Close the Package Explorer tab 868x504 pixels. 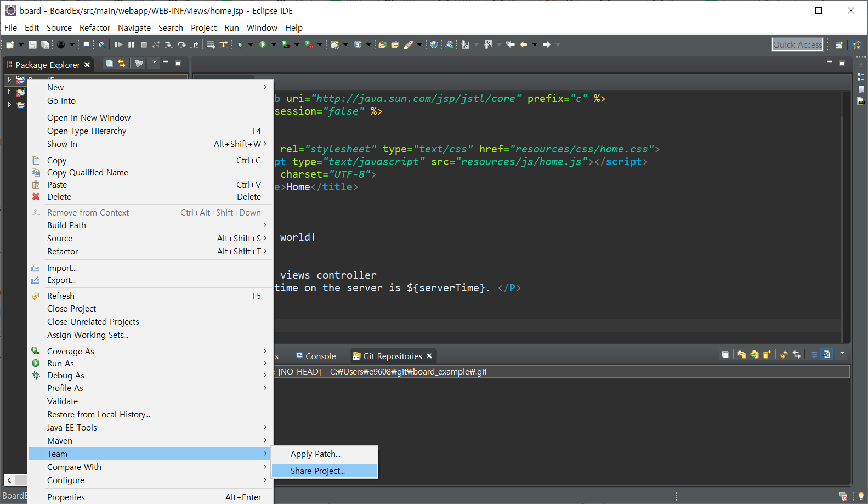(87, 65)
